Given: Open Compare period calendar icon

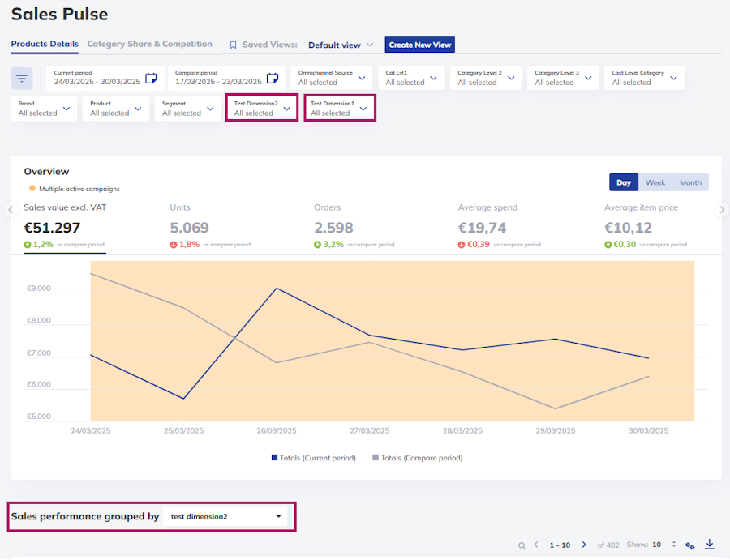Looking at the screenshot, I should tap(273, 78).
